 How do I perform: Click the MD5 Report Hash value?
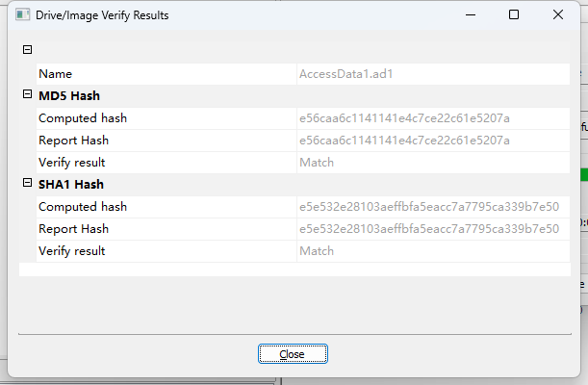(404, 141)
